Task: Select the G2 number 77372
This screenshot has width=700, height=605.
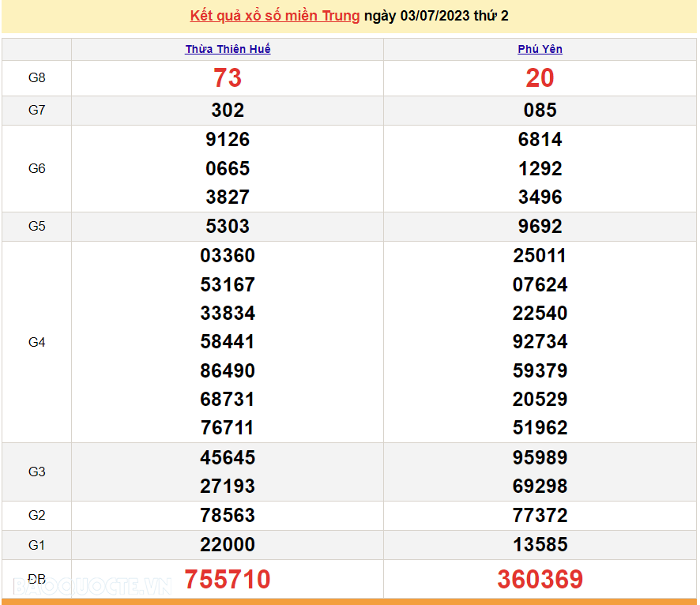Action: pyautogui.click(x=540, y=516)
